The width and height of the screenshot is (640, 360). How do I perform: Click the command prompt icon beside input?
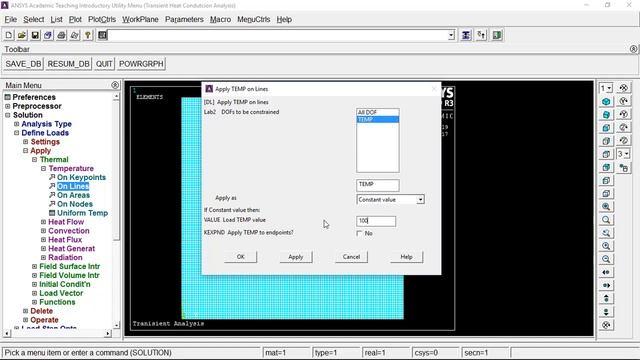[x=102, y=36]
